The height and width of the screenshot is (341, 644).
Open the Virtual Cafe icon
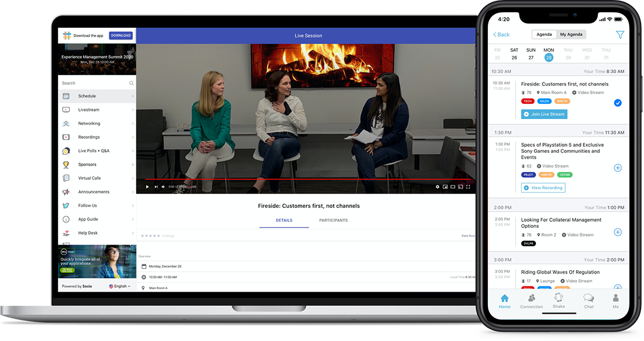coord(66,178)
